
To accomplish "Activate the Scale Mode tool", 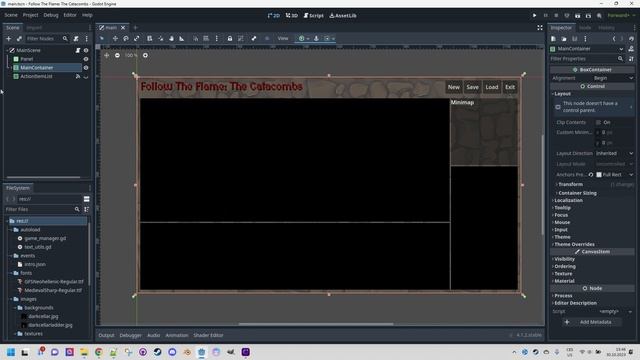I will coord(136,38).
